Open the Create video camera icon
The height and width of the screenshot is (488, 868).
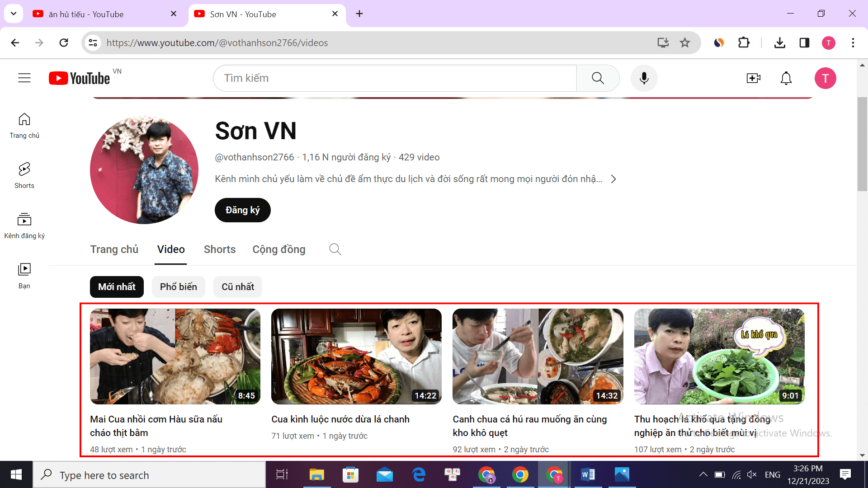coord(753,78)
